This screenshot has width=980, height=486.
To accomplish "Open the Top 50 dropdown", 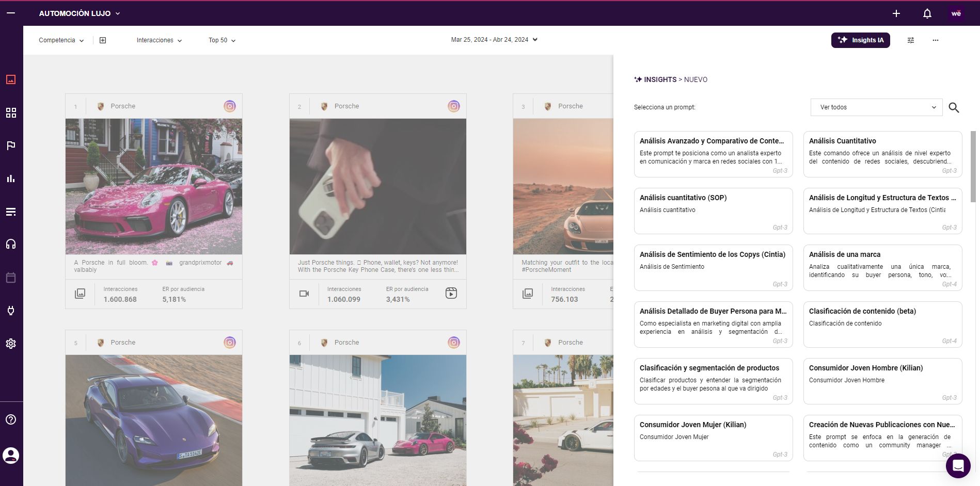I will point(222,40).
